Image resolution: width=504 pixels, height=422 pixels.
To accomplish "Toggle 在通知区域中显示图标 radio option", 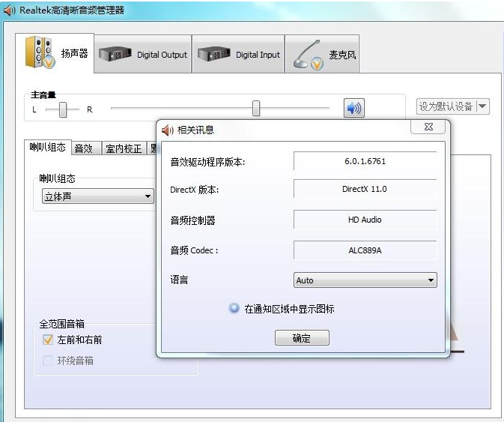I will point(234,309).
